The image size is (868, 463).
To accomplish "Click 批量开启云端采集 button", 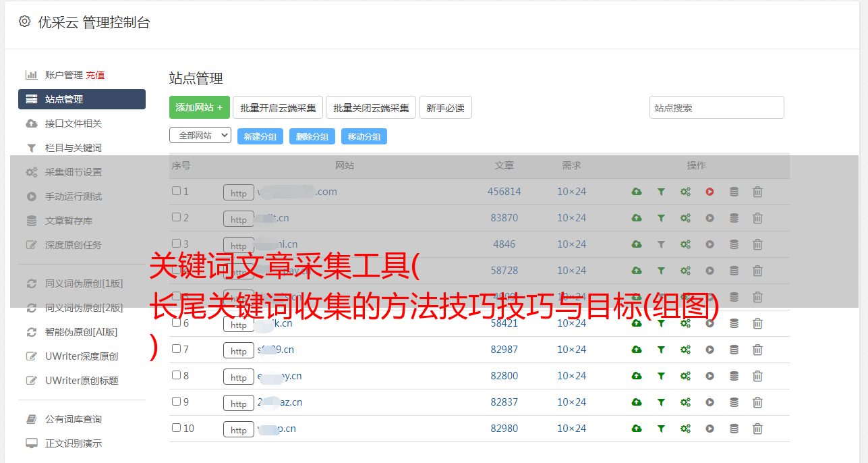I will coord(278,107).
